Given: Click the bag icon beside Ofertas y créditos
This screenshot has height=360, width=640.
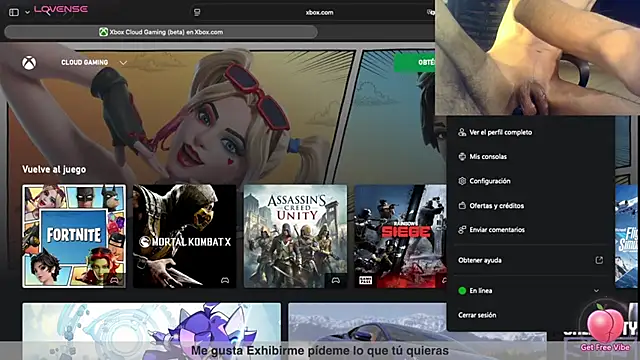Looking at the screenshot, I should coord(462,205).
